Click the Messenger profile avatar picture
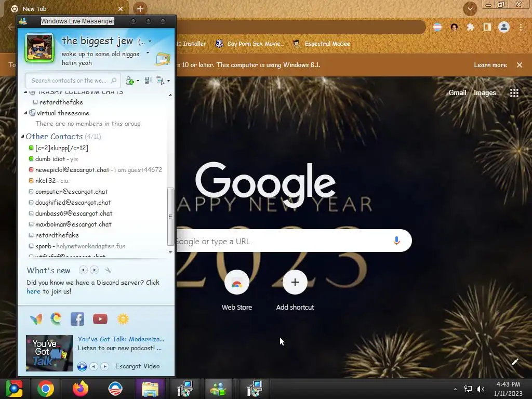Image resolution: width=532 pixels, height=399 pixels. (39, 48)
